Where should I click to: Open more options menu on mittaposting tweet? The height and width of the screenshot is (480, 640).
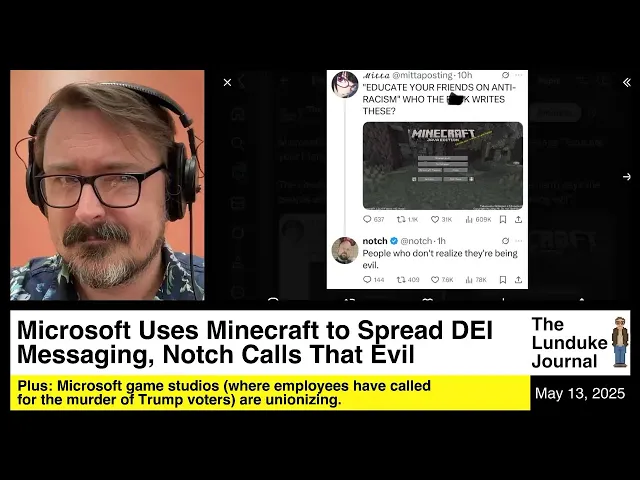coord(518,75)
